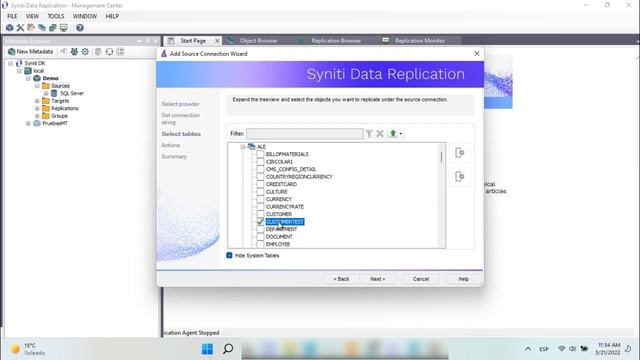Open the HELP menu

point(112,16)
